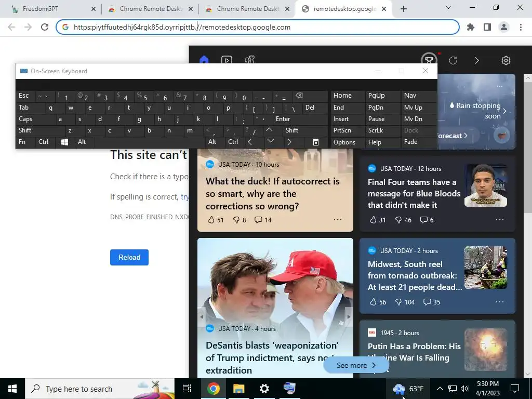The width and height of the screenshot is (532, 399).
Task: Toggle left Shift on On-Screen Keyboard
Action: (40, 130)
